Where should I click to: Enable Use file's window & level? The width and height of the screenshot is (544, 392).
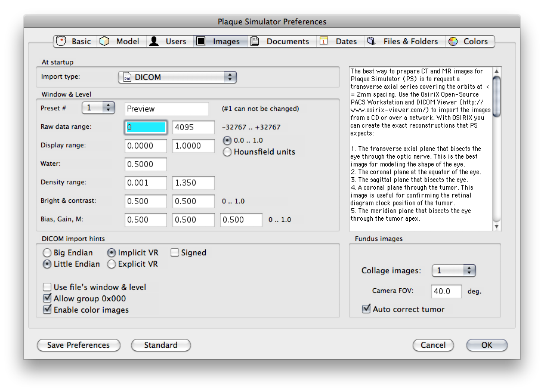tap(47, 287)
